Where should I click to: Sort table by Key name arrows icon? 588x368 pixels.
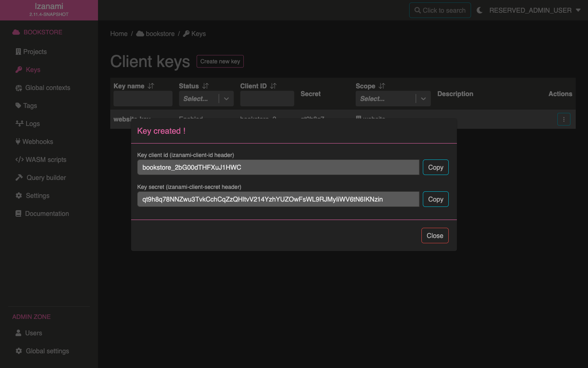(x=151, y=86)
